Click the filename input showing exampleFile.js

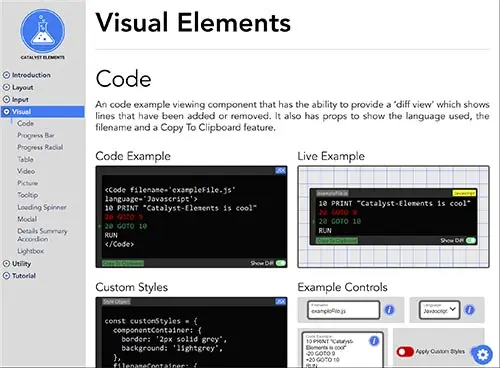click(x=343, y=310)
